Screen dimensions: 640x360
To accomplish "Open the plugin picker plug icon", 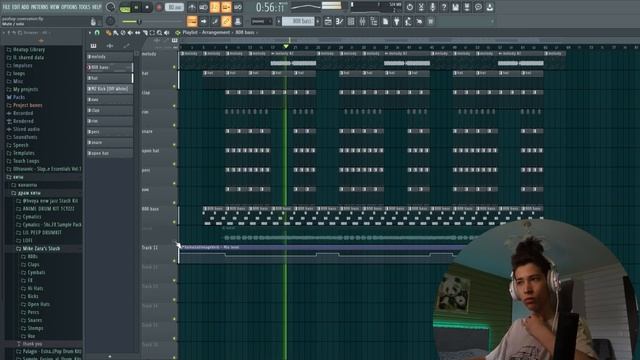I will [x=396, y=21].
